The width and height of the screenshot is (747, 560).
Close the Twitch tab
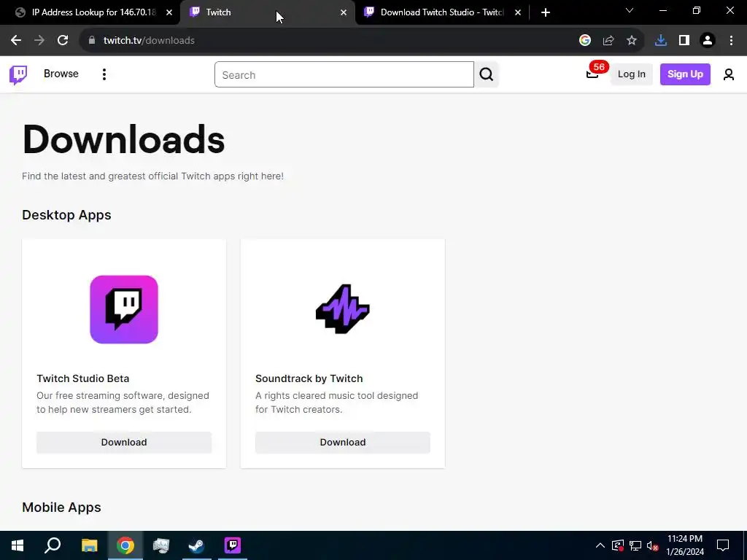click(344, 12)
